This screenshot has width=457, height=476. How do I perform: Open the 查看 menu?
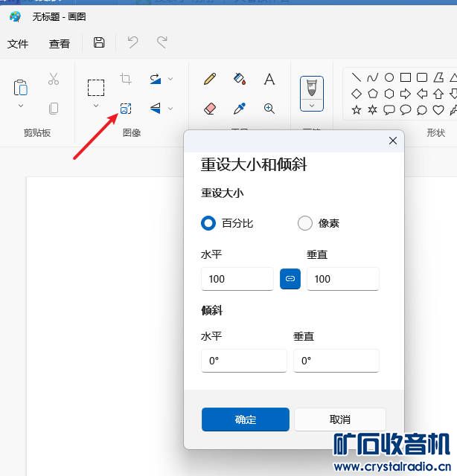point(60,44)
